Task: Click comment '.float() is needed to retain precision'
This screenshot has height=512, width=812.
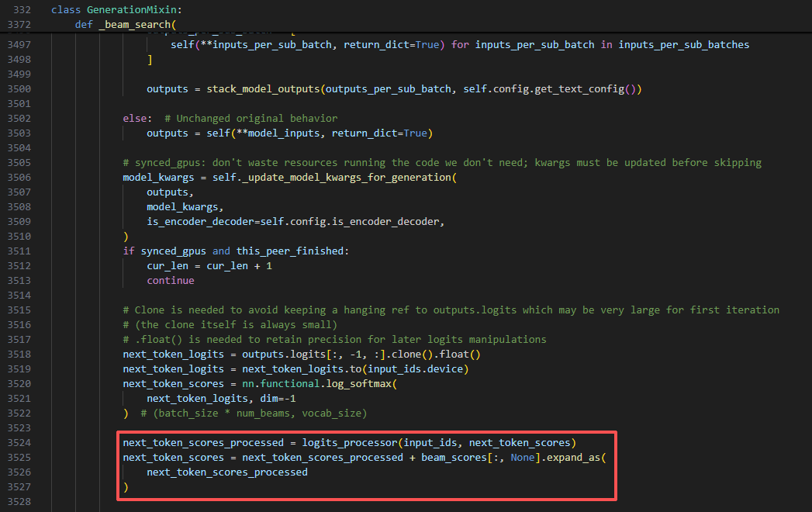Action: [x=334, y=340]
